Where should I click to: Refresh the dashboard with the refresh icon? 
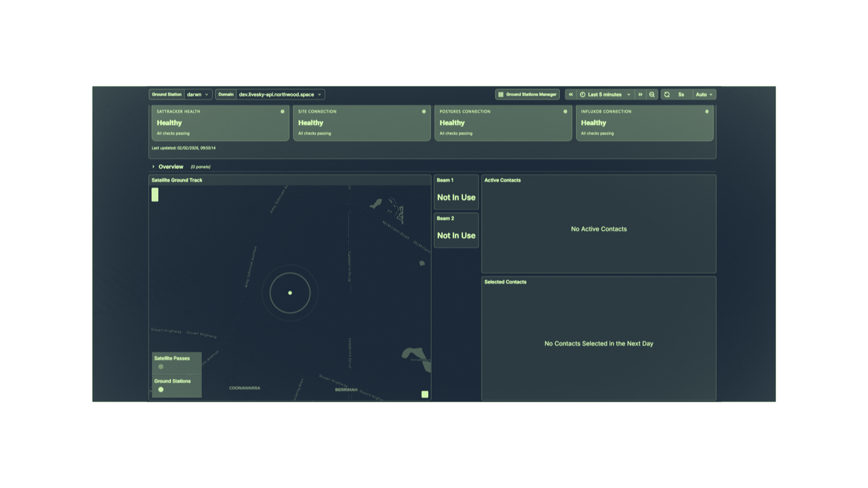(667, 95)
